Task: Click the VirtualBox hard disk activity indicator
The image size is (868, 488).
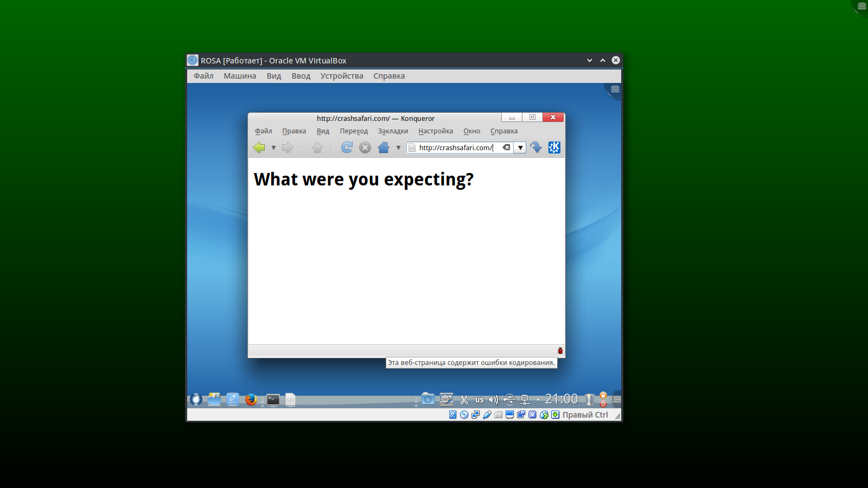Action: pos(452,415)
